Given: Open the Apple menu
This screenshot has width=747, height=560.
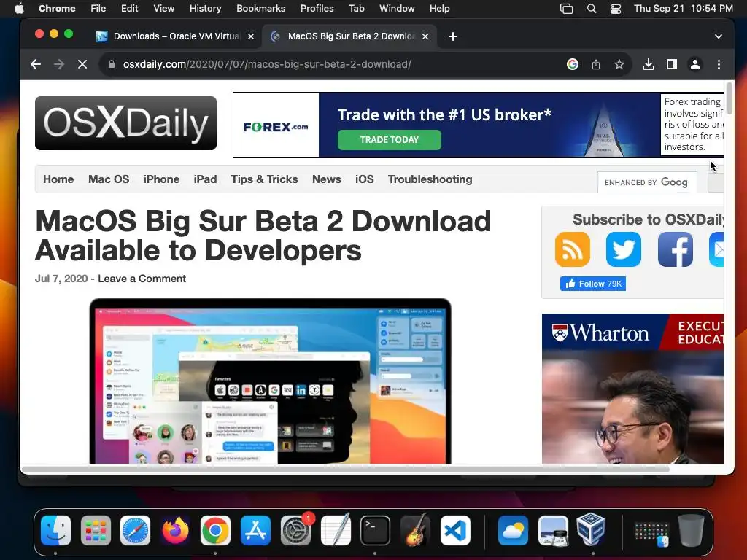Looking at the screenshot, I should [x=19, y=9].
